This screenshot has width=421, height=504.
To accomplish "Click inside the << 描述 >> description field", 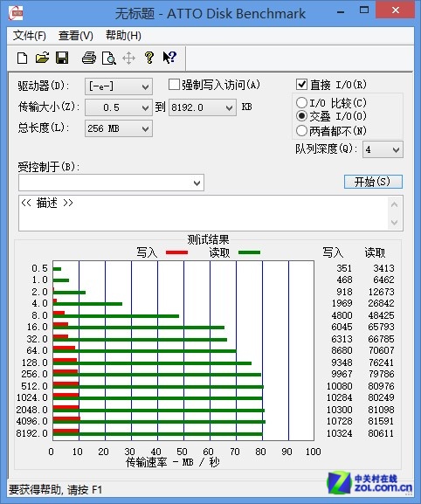I will click(x=203, y=213).
